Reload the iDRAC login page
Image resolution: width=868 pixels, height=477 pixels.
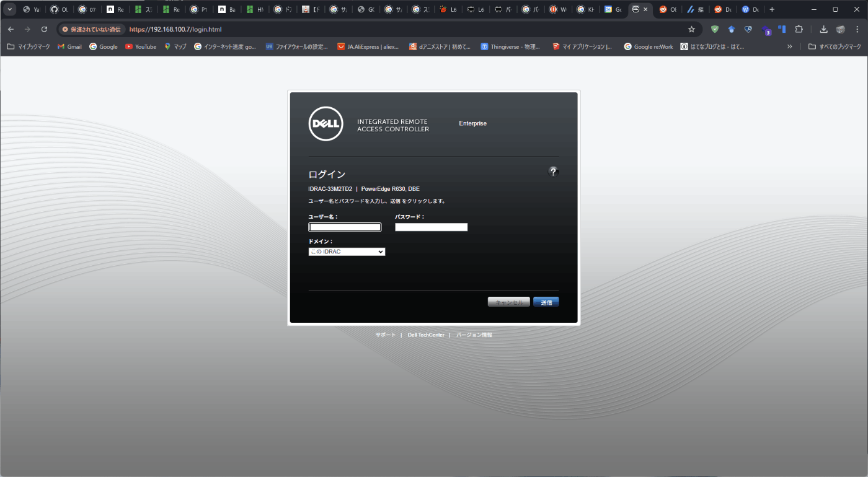tap(44, 29)
